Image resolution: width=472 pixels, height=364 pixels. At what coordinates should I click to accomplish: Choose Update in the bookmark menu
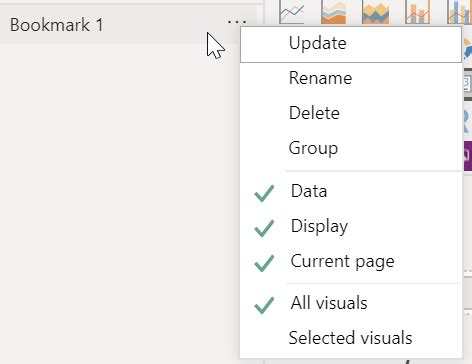click(351, 44)
